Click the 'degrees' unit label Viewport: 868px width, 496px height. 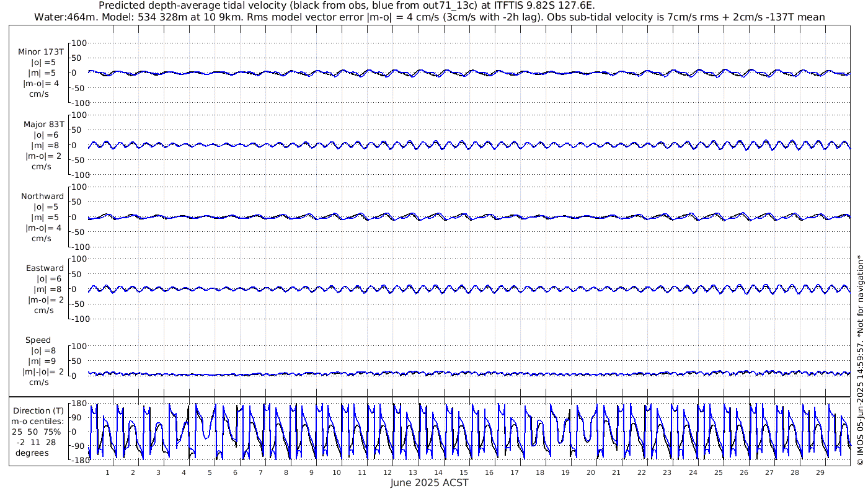(x=32, y=453)
